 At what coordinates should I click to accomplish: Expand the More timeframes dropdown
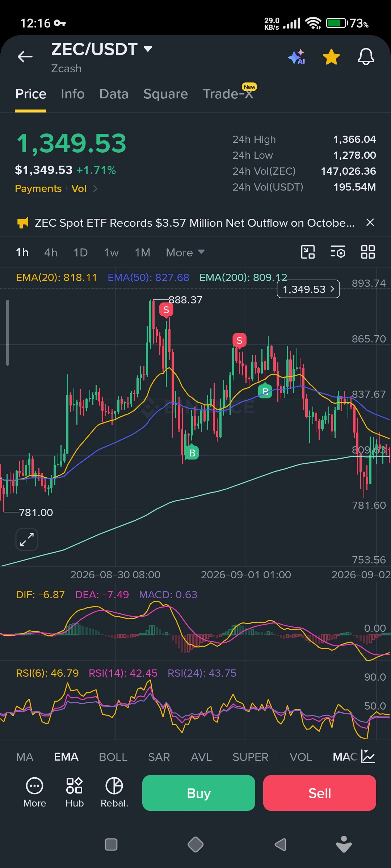coord(185,252)
